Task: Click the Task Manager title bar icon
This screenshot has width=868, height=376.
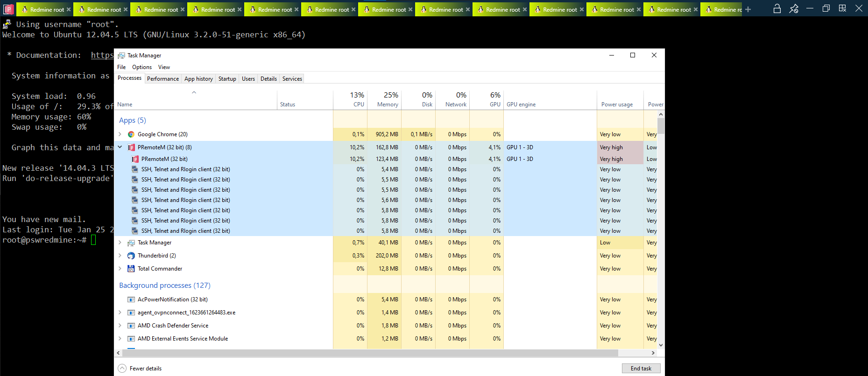Action: coord(121,55)
